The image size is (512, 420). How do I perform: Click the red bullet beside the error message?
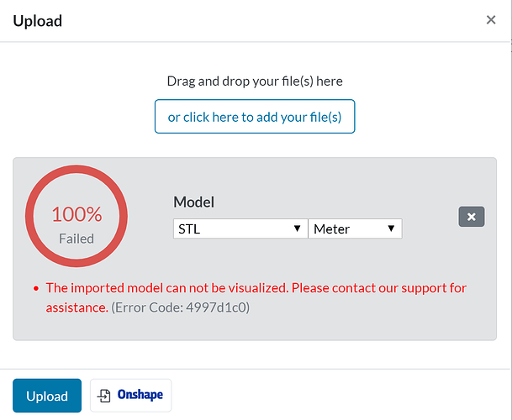coord(35,289)
